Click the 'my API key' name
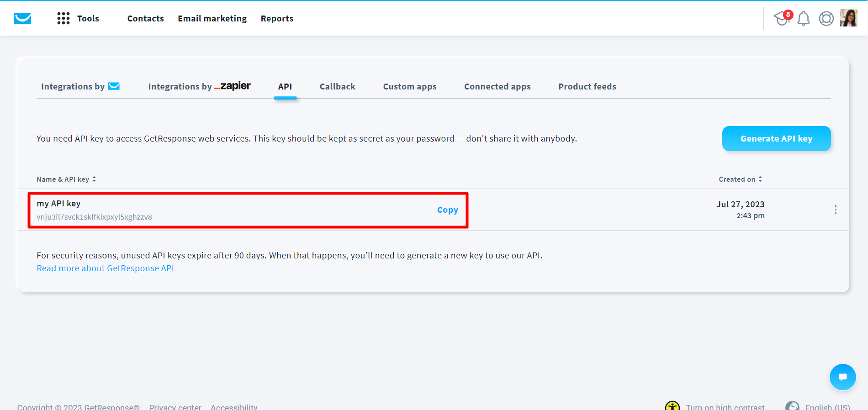 click(x=58, y=204)
